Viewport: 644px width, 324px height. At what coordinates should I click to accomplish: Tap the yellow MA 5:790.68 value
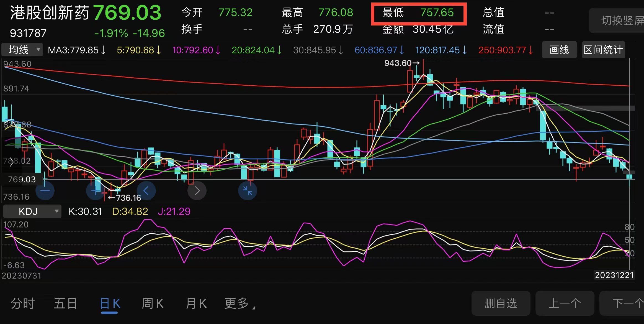[139, 50]
